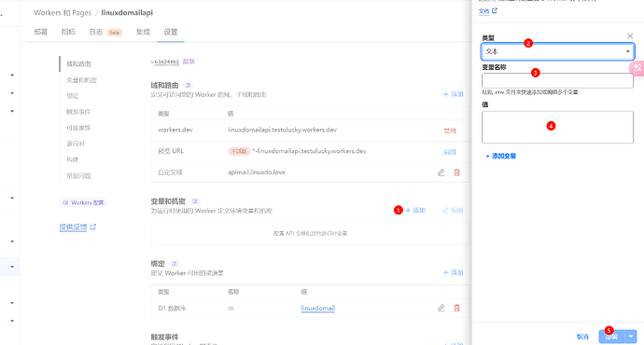Screen dimensions: 644x345
Task: Delete the apimail.linuxdo.love custom domain
Action: point(456,172)
